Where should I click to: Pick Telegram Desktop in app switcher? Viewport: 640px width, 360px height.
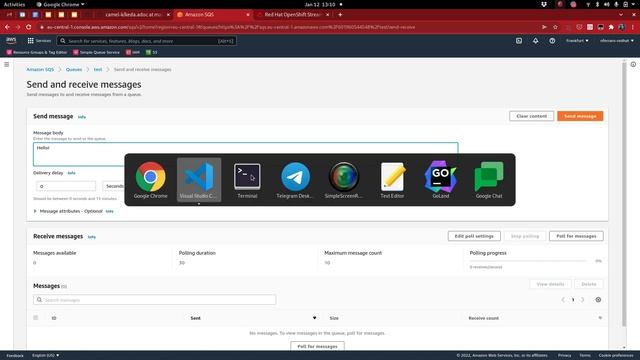click(296, 180)
